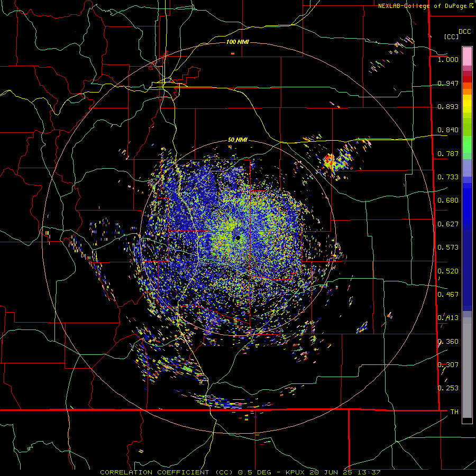Click the TH threshold label on scale
The height and width of the screenshot is (476, 476).
point(454,412)
